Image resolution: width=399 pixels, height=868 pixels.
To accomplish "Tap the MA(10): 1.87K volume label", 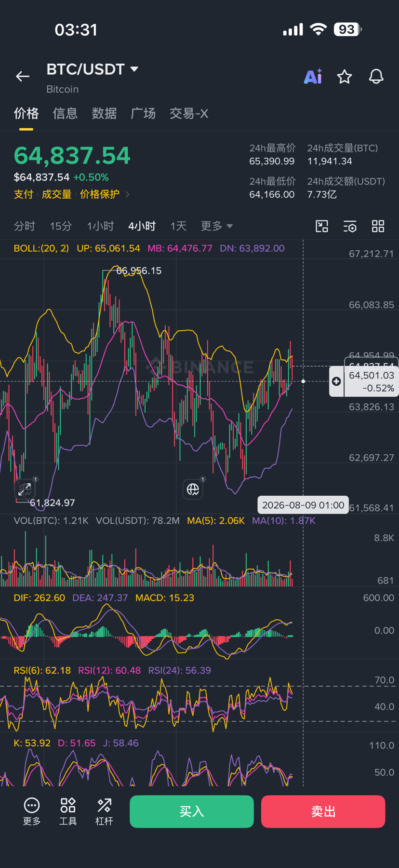I will (284, 521).
